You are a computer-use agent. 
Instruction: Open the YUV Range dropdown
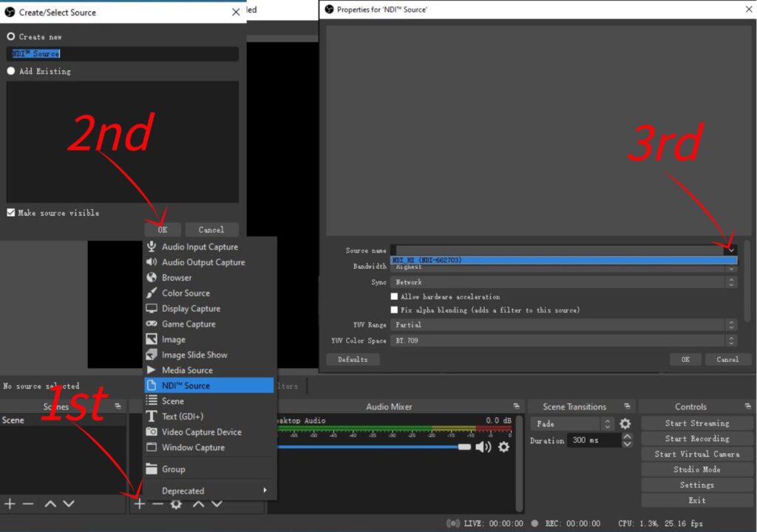(x=564, y=325)
